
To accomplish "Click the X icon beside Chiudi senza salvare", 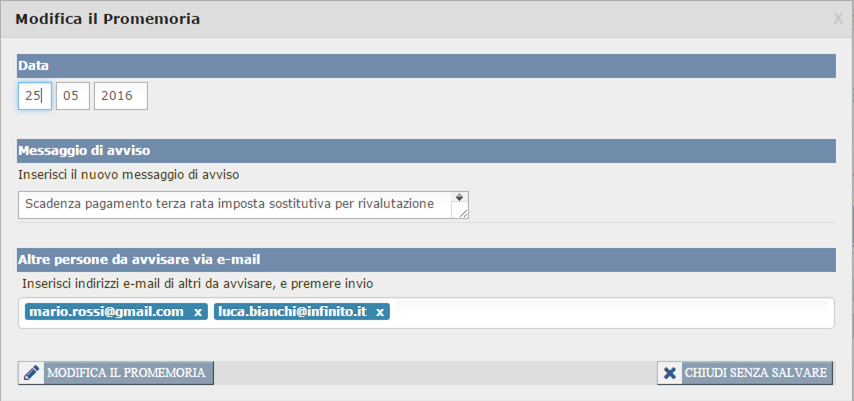I will pyautogui.click(x=669, y=373).
